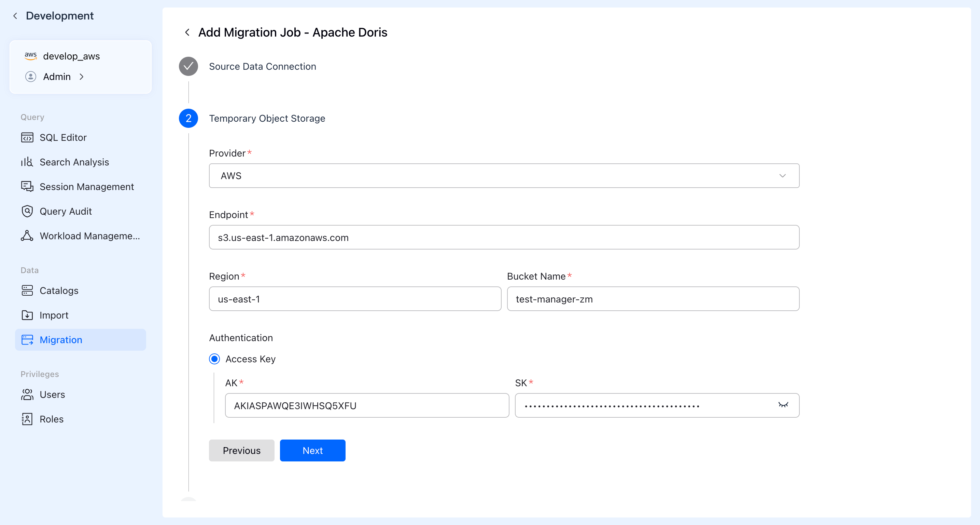Select the Workload Management icon

tap(27, 235)
